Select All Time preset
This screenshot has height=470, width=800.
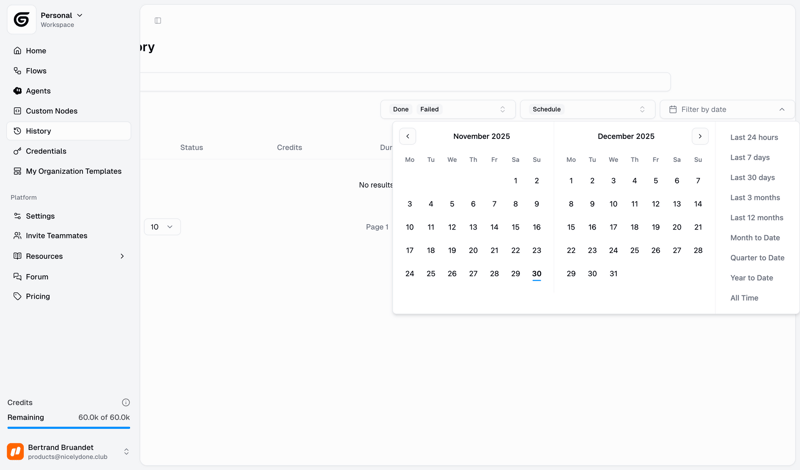pos(744,298)
